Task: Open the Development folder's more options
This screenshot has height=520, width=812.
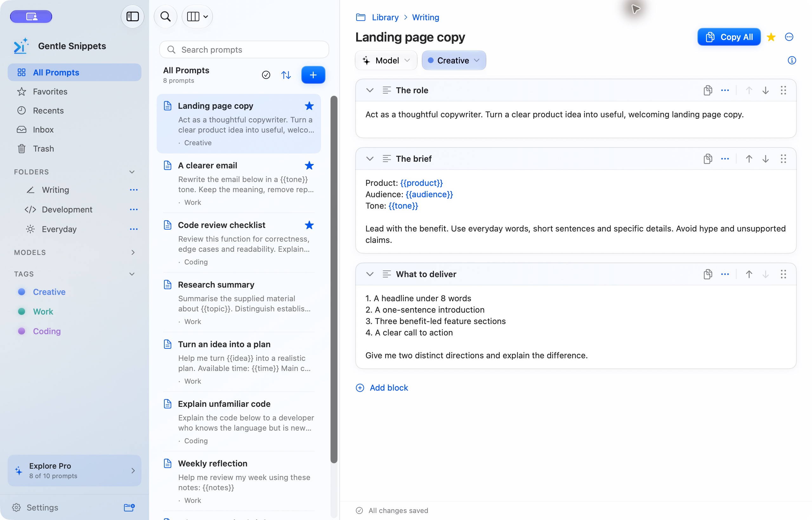Action: (x=134, y=209)
